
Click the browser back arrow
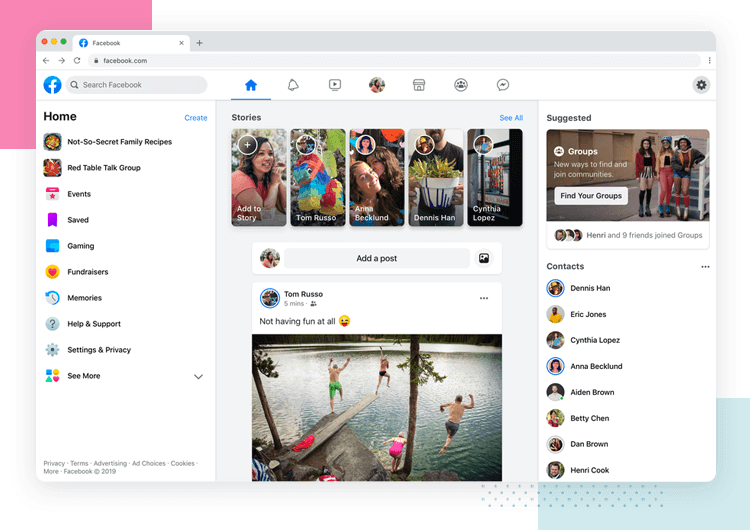[x=46, y=61]
